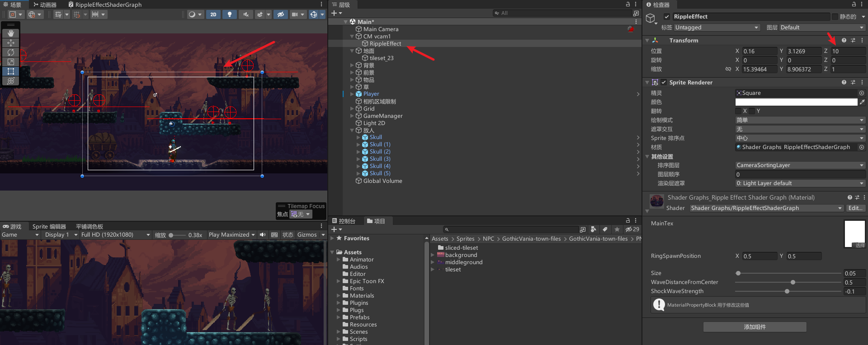This screenshot has height=345, width=868.
Task: Select the 项目 project tab
Action: [x=376, y=221]
